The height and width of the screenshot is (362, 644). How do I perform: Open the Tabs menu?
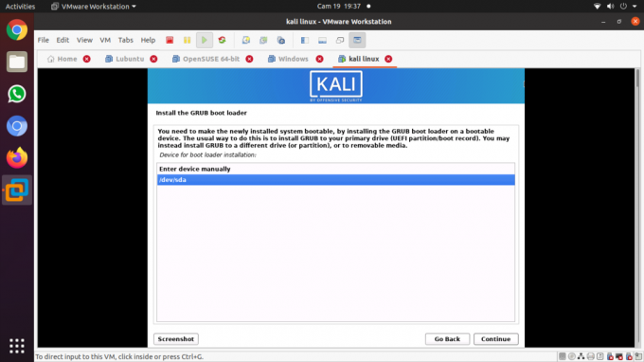126,40
